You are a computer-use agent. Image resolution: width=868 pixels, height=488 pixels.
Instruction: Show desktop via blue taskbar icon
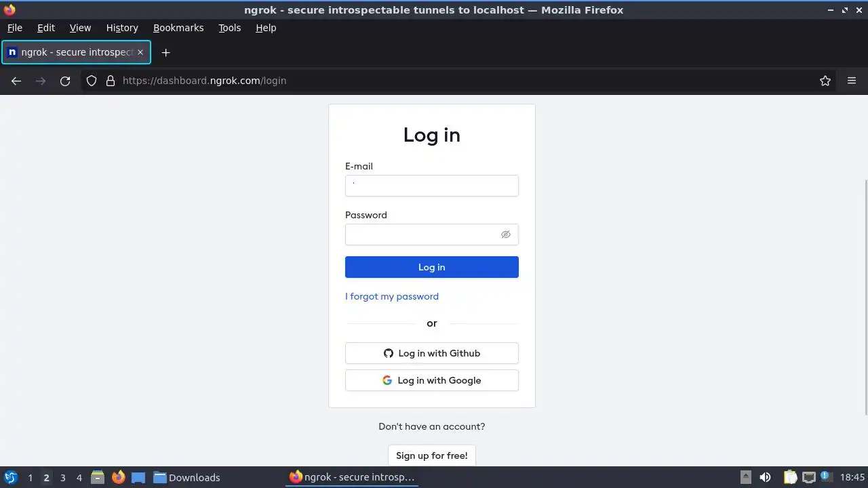click(x=138, y=477)
